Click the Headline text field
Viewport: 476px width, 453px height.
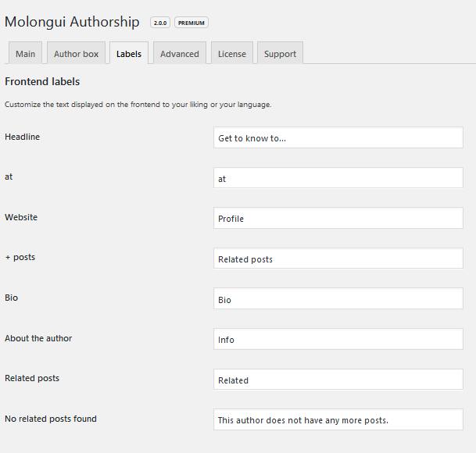[x=338, y=138]
